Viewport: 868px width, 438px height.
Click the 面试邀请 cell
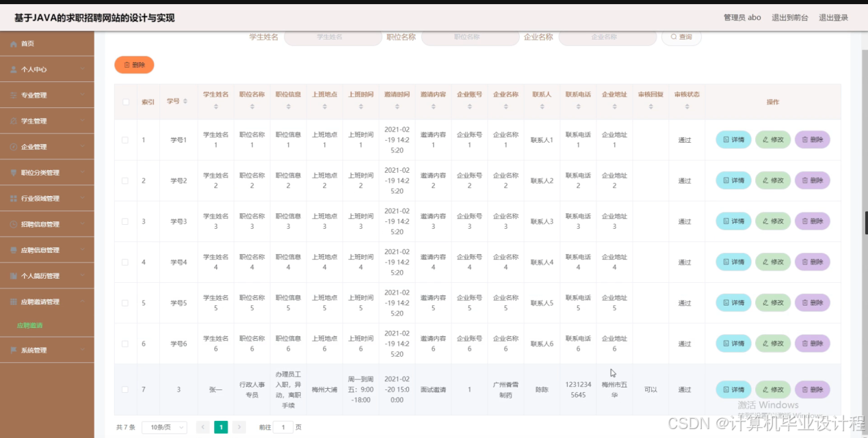[x=433, y=389]
